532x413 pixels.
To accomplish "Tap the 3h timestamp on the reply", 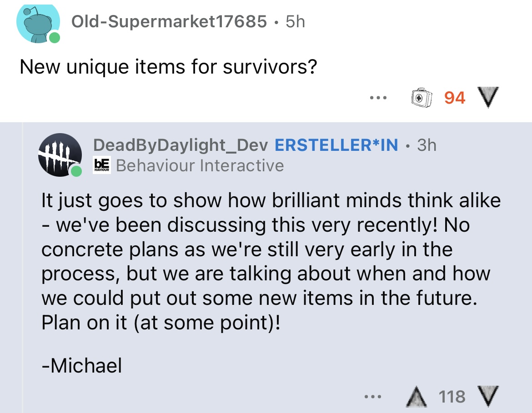I will click(x=427, y=145).
